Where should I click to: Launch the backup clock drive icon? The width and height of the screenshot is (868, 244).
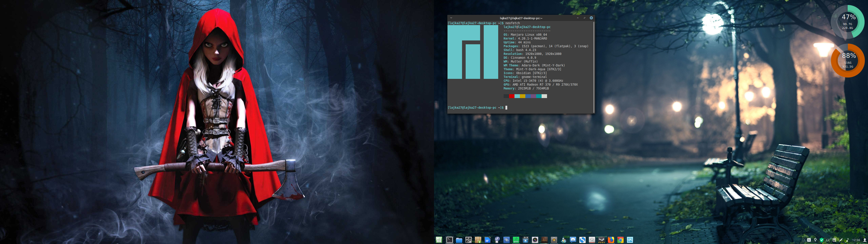(592, 240)
